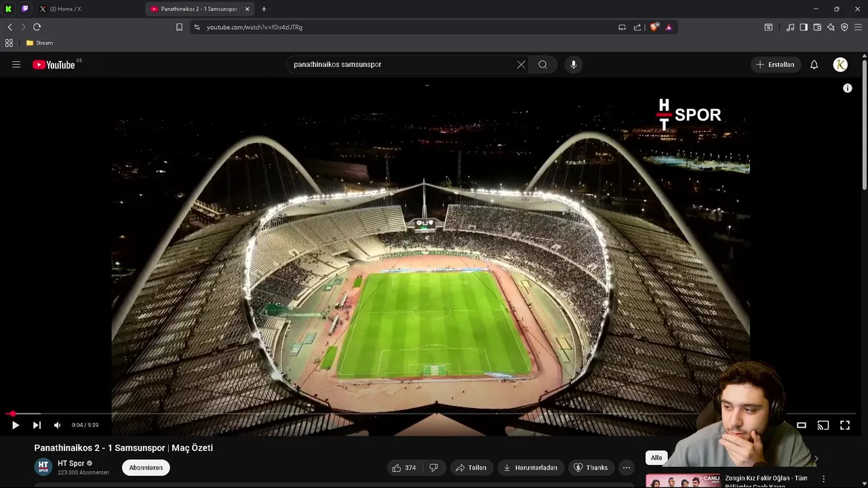
Task: Open a new browser tab
Action: click(264, 9)
